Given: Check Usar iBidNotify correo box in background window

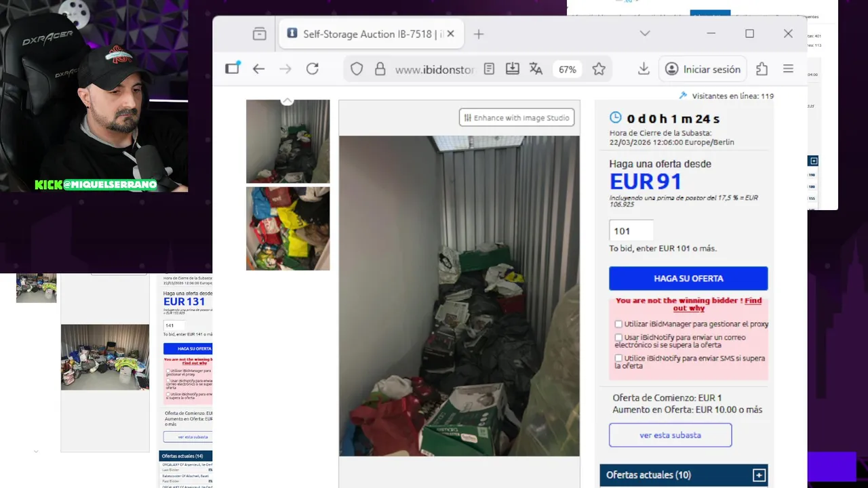Looking at the screenshot, I should tap(168, 381).
